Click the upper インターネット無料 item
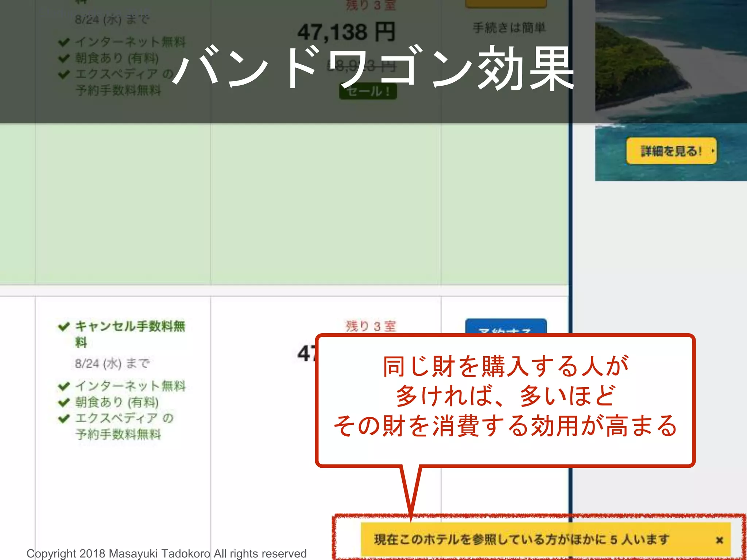Viewport: 747px width, 560px height. click(130, 42)
